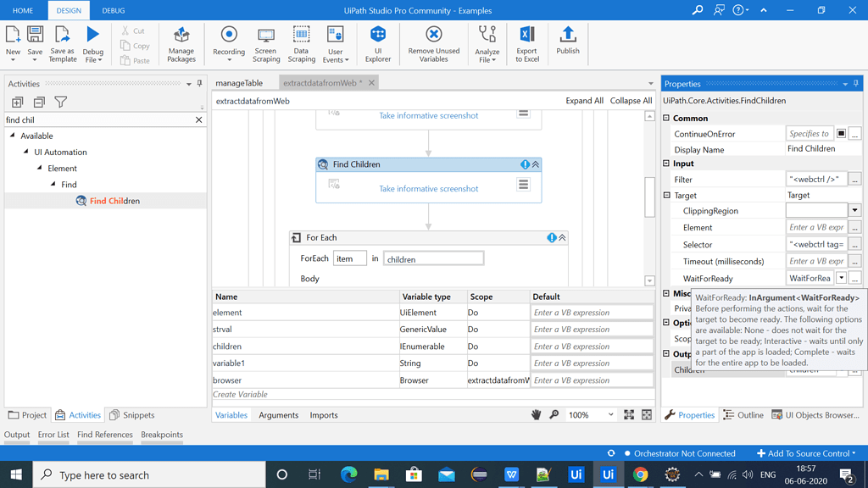Screen dimensions: 868x488
Task: Click the For Each 'children' input field
Action: point(433,259)
